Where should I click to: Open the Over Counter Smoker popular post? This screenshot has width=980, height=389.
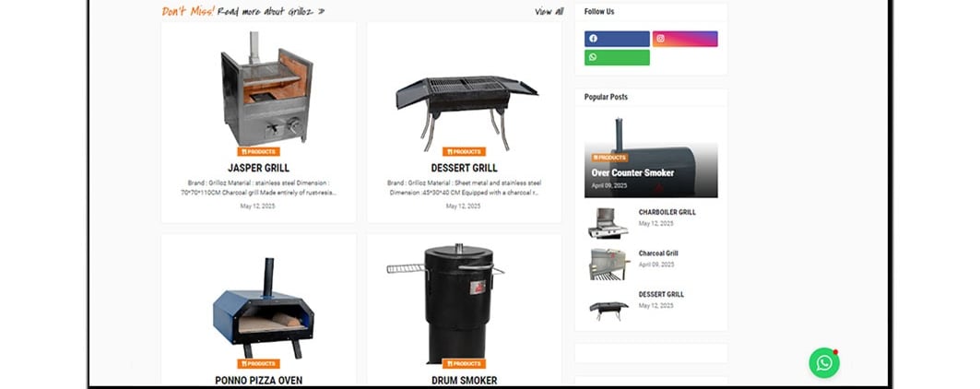coord(632,172)
